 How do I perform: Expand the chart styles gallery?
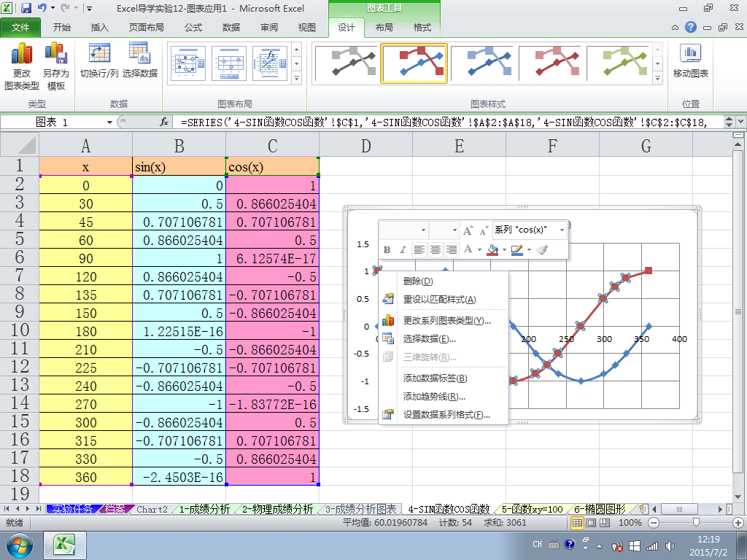[657, 77]
